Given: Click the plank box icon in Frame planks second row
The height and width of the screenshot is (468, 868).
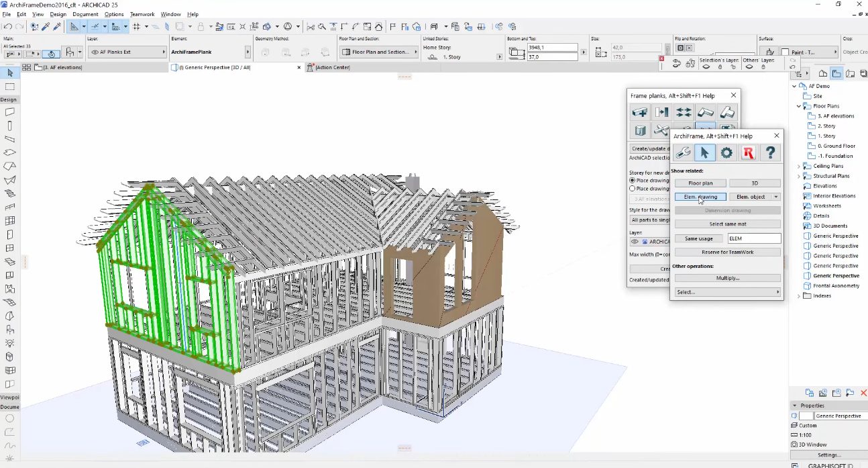Looking at the screenshot, I should tap(639, 130).
